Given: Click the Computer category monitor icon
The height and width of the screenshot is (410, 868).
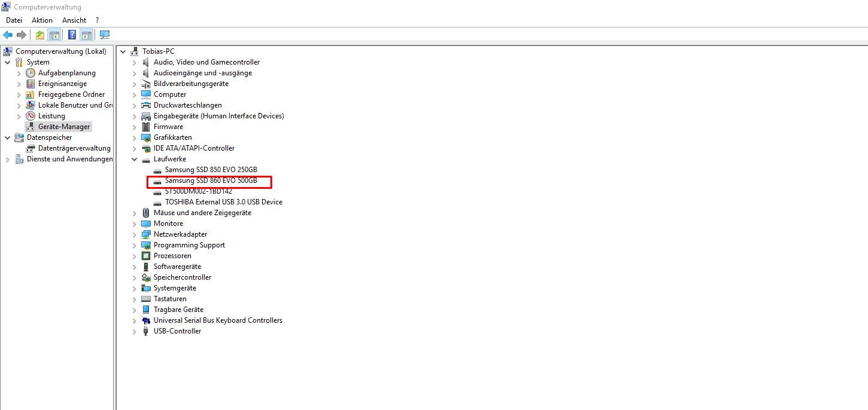Looking at the screenshot, I should click(146, 94).
